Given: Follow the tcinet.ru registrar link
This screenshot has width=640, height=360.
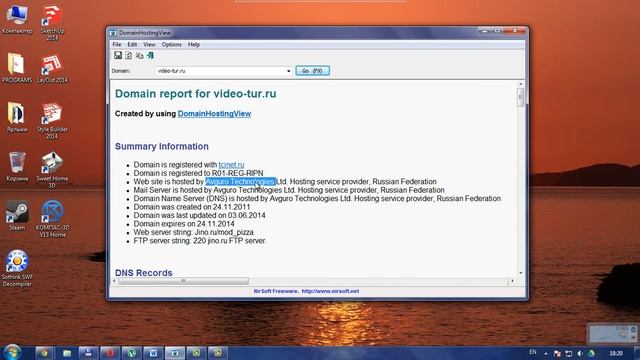Looking at the screenshot, I should pyautogui.click(x=231, y=165).
